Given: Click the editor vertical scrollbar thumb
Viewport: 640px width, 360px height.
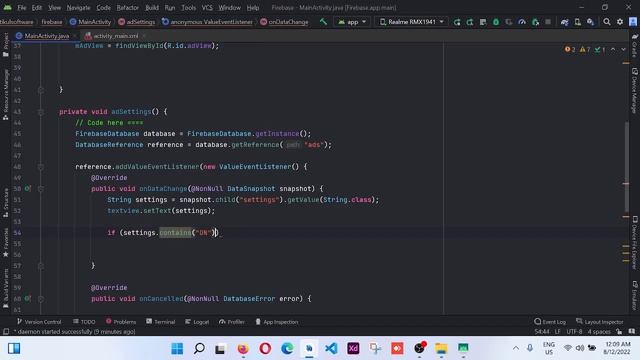Looking at the screenshot, I should point(626,167).
